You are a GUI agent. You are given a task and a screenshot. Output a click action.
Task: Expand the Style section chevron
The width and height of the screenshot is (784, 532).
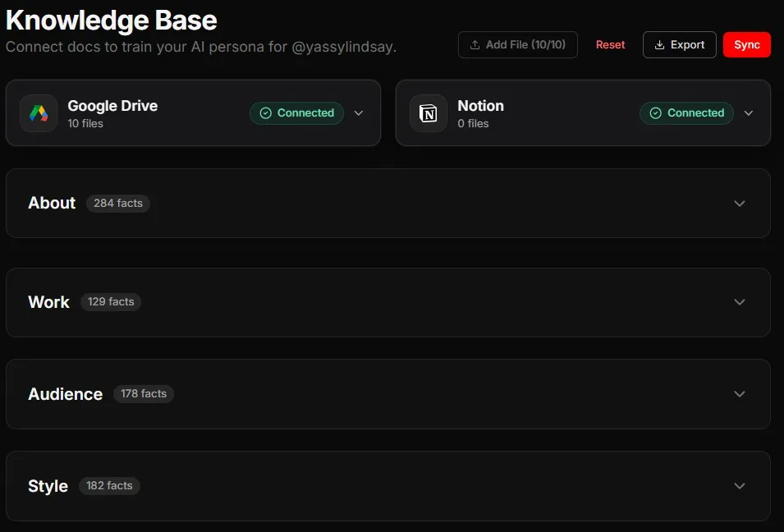tap(740, 486)
